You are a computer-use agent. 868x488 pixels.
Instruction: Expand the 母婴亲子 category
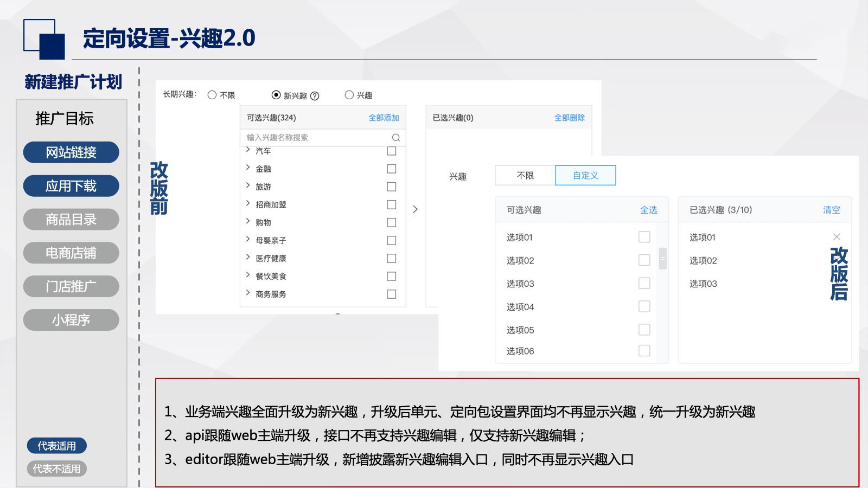[x=248, y=239]
